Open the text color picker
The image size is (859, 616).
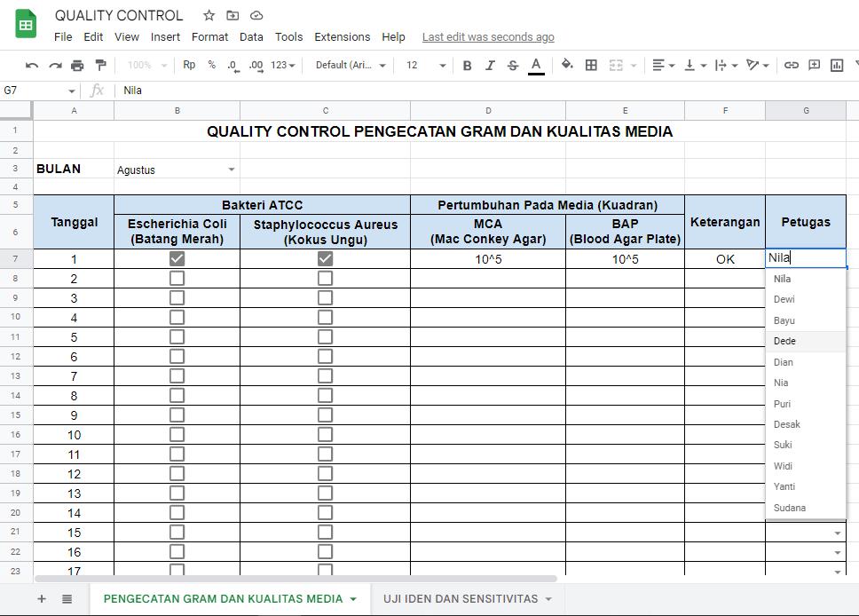point(536,66)
